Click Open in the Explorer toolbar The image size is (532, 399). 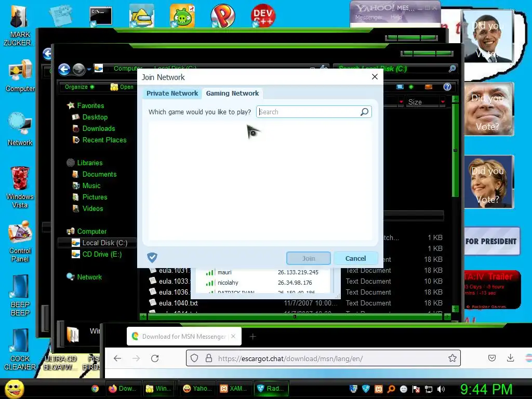click(122, 87)
